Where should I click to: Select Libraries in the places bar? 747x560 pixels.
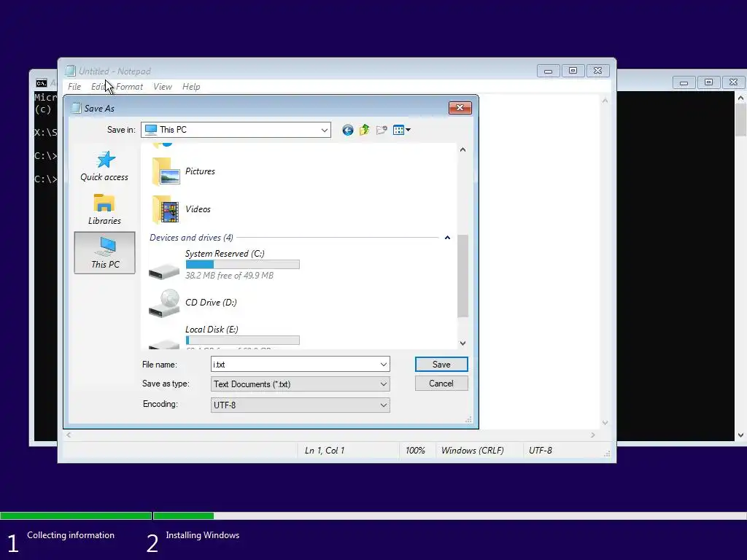coord(104,209)
